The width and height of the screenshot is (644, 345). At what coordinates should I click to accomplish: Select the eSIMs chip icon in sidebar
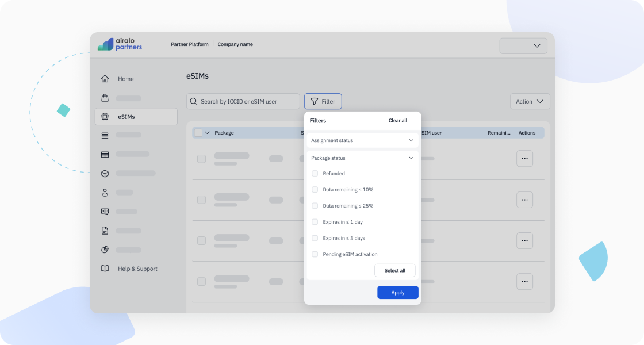coord(105,117)
